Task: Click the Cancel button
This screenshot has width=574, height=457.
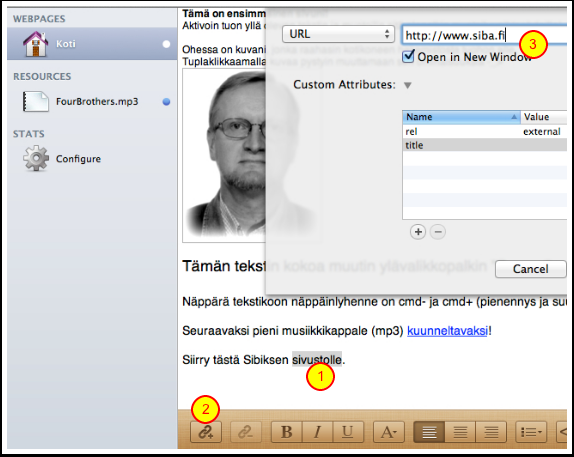Action: 530,269
